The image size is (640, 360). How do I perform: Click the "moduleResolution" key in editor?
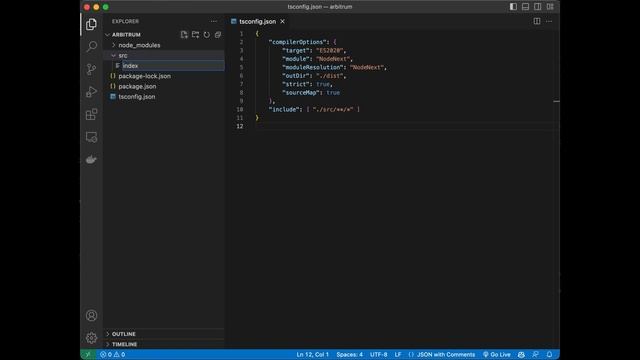tap(313, 67)
